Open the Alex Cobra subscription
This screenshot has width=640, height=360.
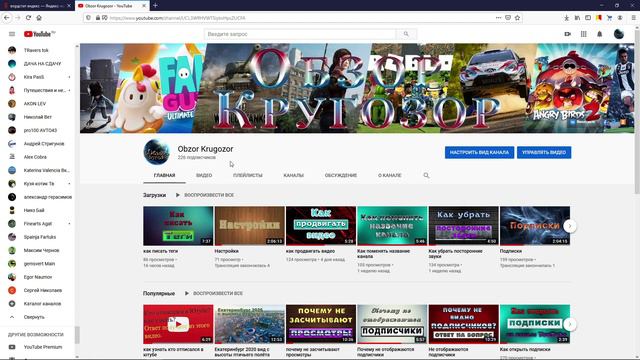tap(35, 157)
